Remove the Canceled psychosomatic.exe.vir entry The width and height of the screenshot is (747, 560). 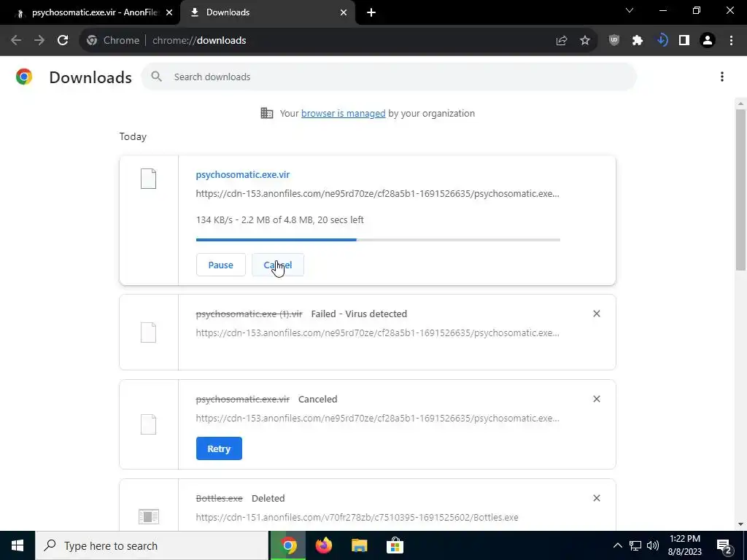click(x=597, y=399)
